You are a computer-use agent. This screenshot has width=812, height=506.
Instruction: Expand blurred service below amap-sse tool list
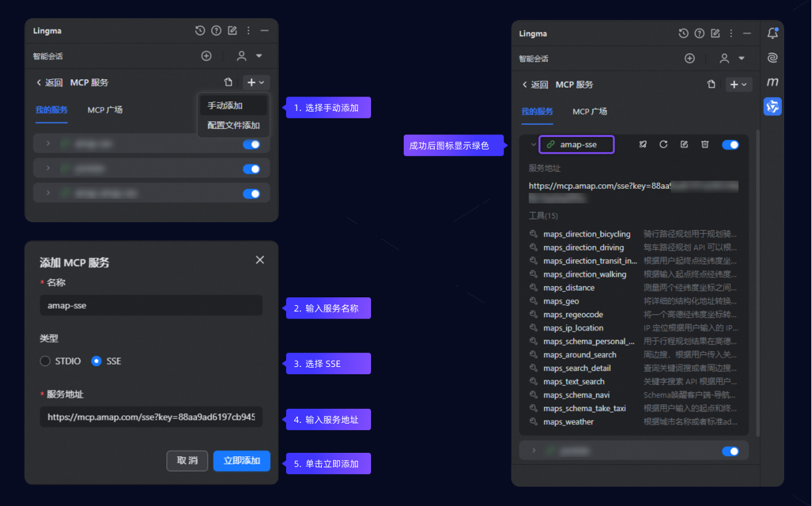point(533,451)
